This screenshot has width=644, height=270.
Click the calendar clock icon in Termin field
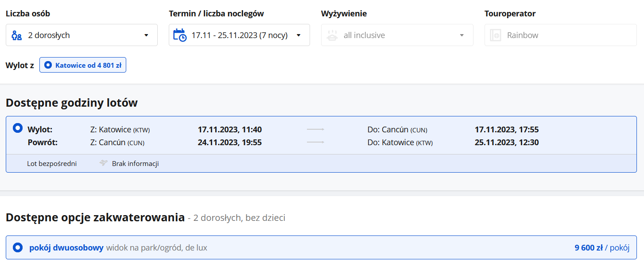point(179,35)
